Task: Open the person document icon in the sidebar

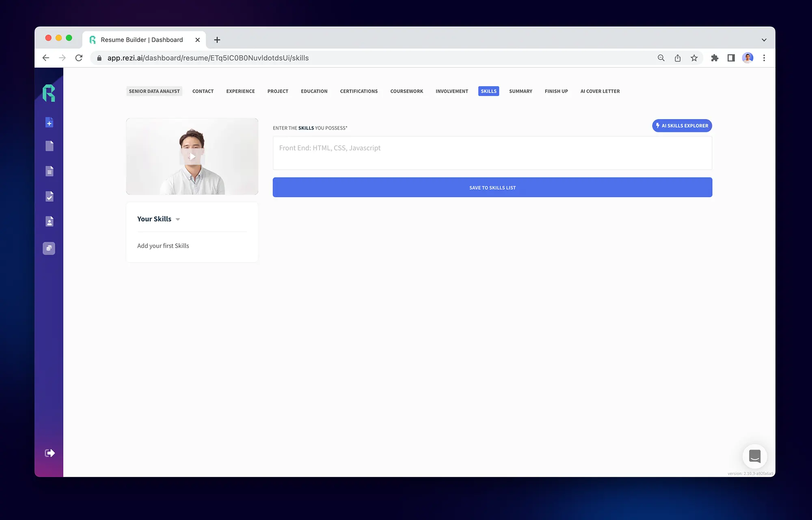Action: 49,221
